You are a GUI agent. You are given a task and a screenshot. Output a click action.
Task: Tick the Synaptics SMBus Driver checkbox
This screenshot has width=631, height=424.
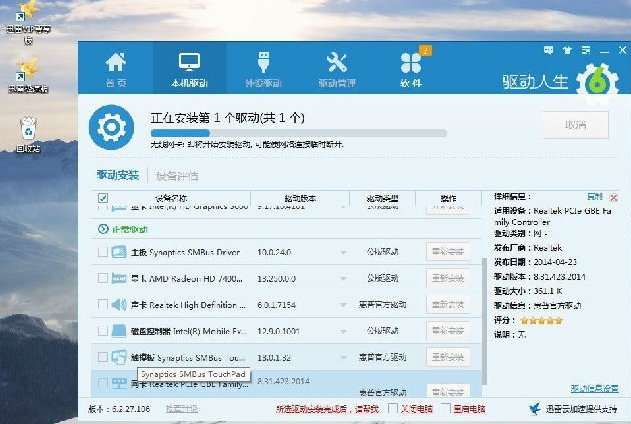pyautogui.click(x=103, y=251)
